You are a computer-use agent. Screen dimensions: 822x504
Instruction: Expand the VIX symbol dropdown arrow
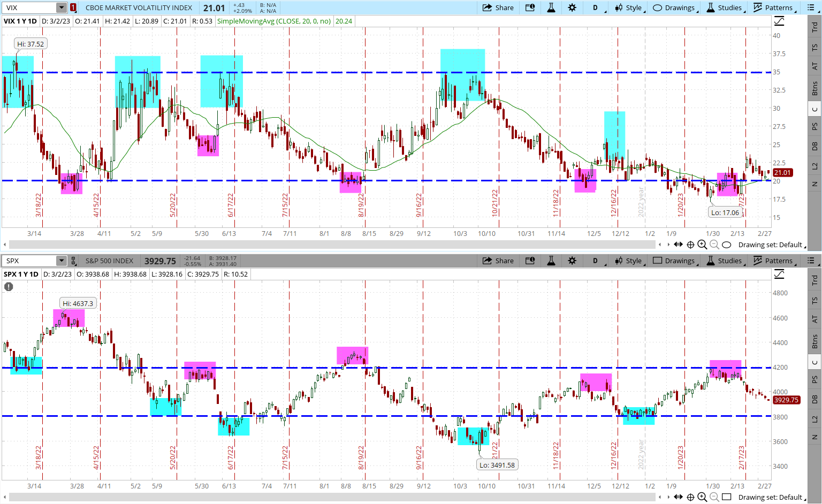pos(62,7)
